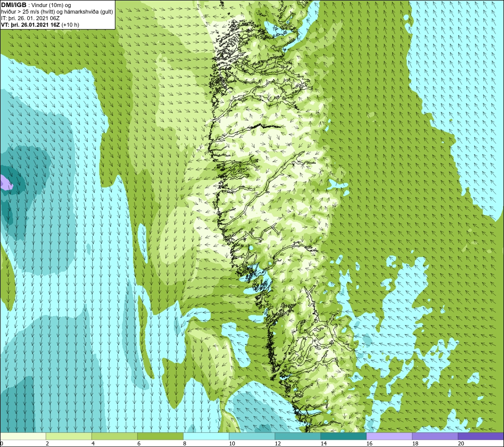Click the 6-8 m/s olive green swatch
This screenshot has width=504, height=447.
(160, 436)
